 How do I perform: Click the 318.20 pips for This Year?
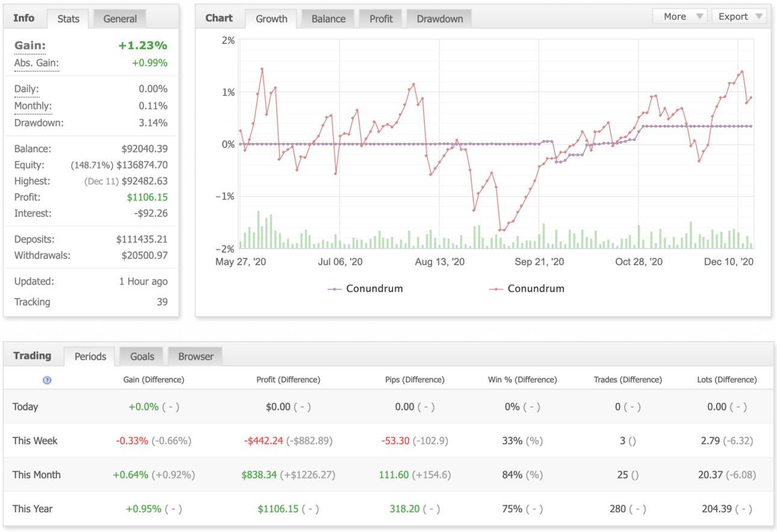(x=405, y=509)
